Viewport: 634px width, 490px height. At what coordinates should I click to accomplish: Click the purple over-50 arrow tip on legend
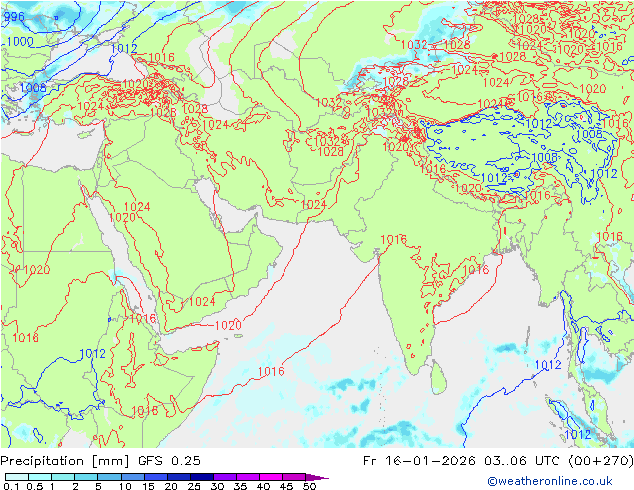[317, 477]
